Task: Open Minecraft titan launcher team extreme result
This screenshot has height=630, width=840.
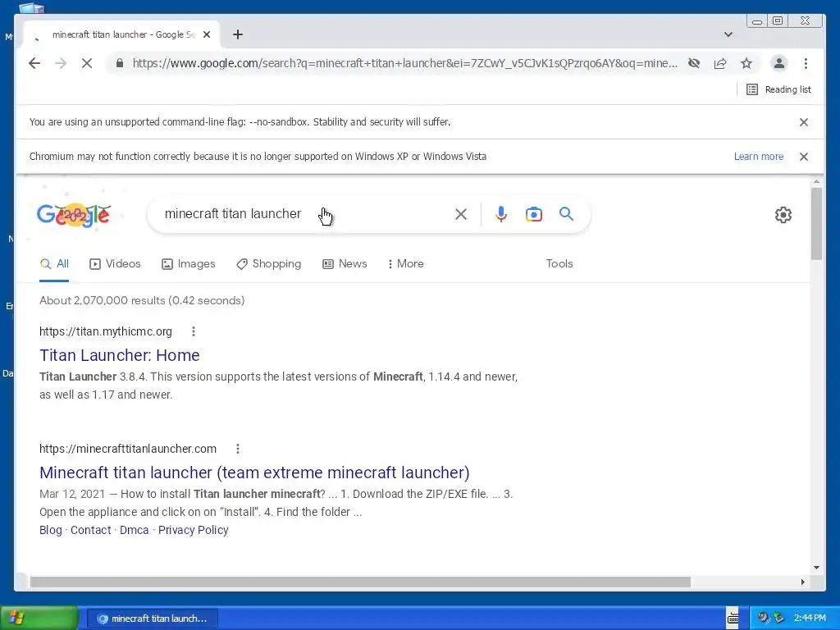Action: coord(254,472)
